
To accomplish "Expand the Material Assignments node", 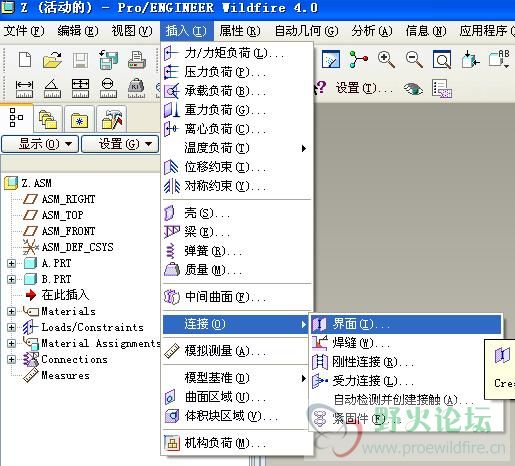I will tap(11, 343).
